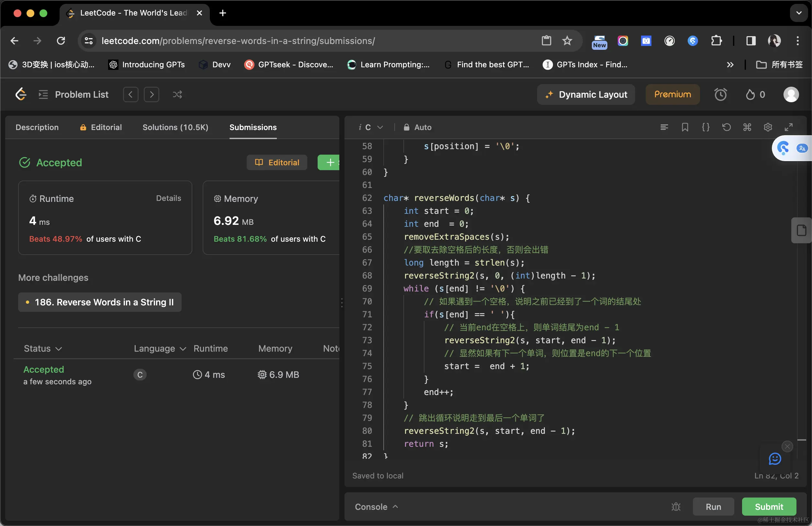Reset code to default with revert icon
The width and height of the screenshot is (812, 526).
click(x=727, y=127)
